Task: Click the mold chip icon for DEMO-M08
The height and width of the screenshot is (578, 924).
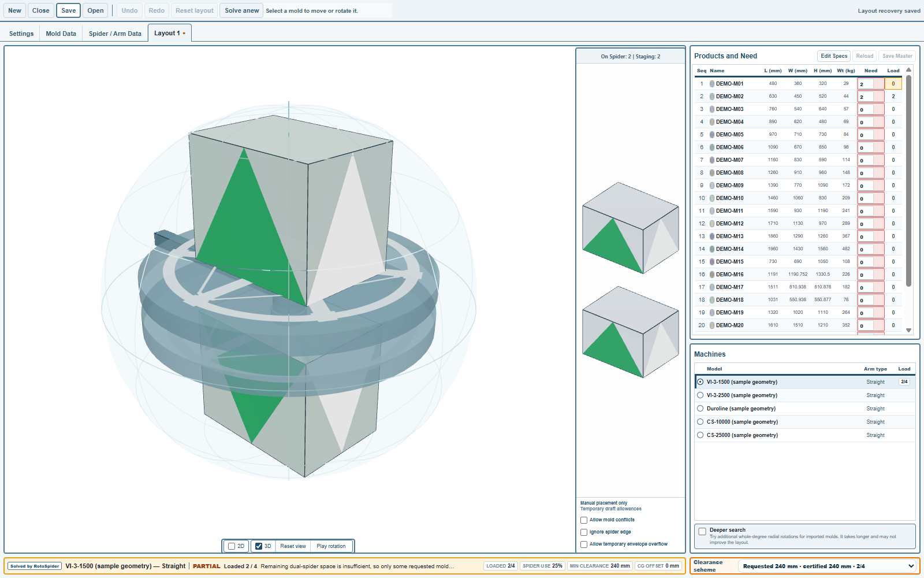Action: pos(712,173)
